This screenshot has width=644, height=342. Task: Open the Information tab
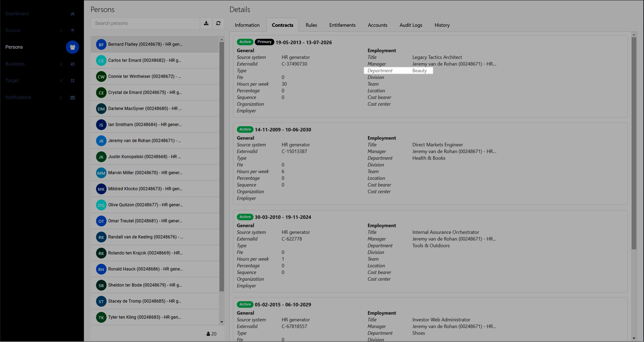[x=247, y=25]
